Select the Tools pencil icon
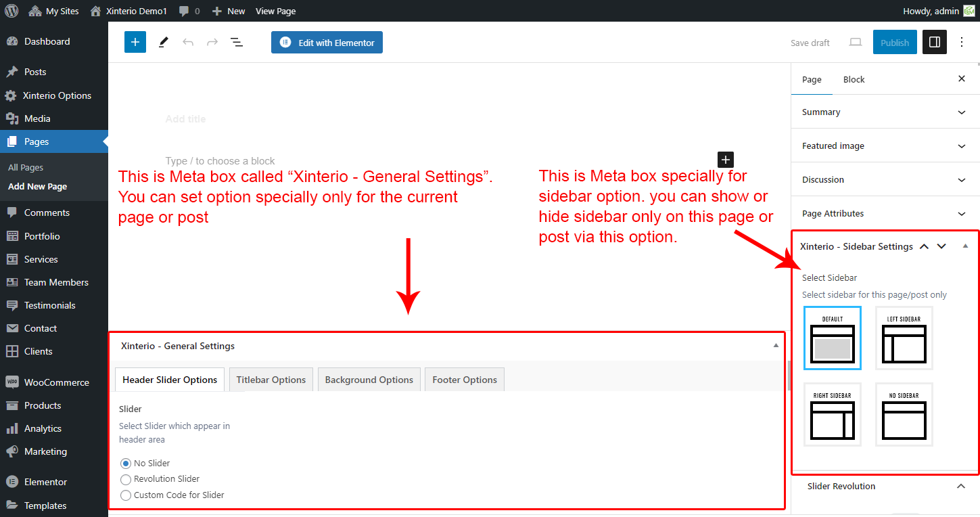This screenshot has height=517, width=980. [x=163, y=42]
